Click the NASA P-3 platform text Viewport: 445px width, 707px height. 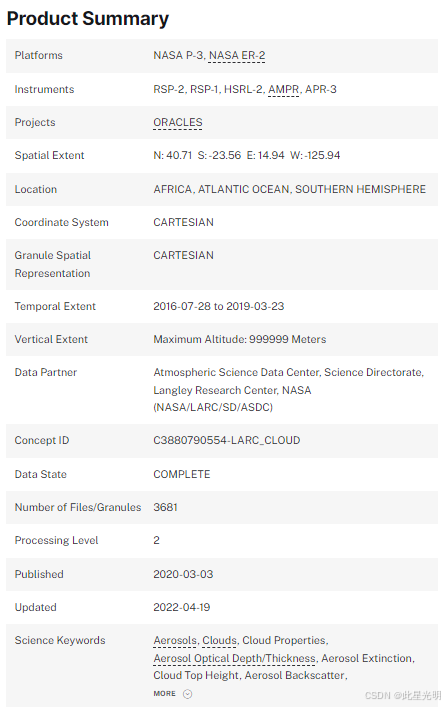pos(179,55)
